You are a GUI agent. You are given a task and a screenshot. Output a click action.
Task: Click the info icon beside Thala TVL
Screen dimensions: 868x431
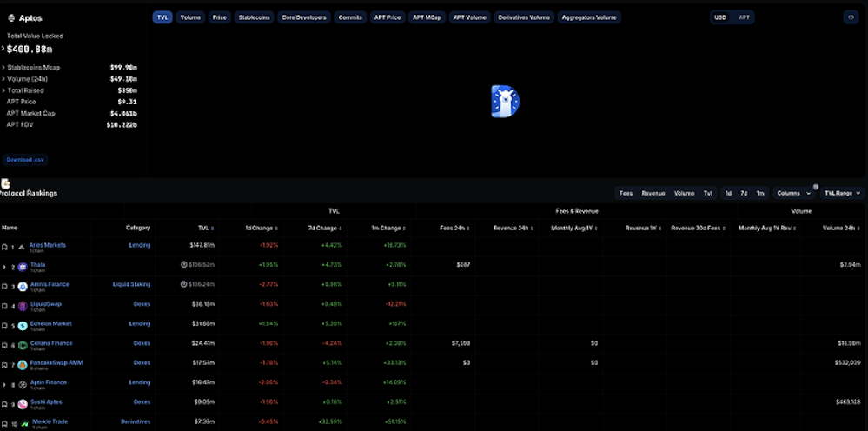(184, 265)
